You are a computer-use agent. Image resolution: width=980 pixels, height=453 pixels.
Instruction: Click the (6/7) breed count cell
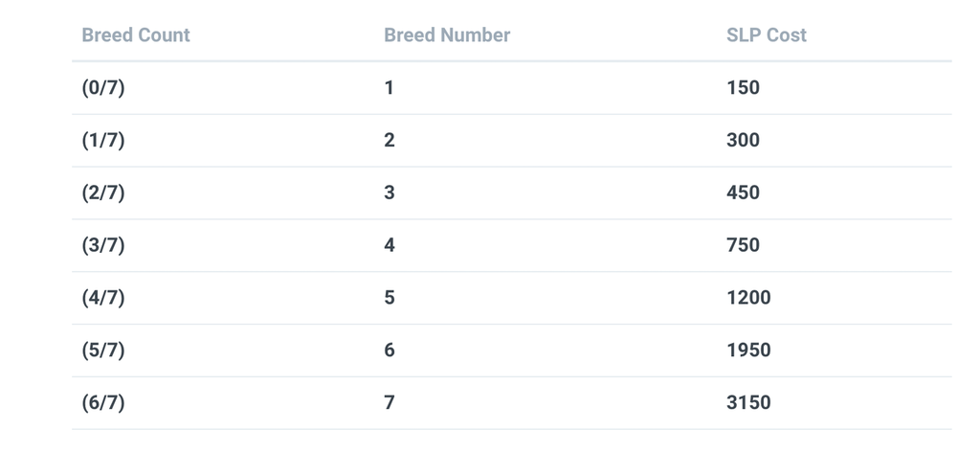(x=103, y=403)
